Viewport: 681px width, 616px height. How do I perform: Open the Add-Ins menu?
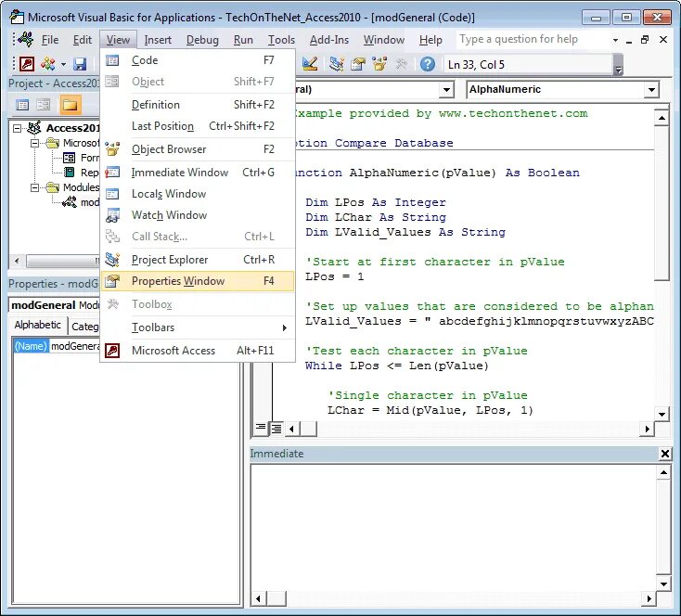[328, 40]
